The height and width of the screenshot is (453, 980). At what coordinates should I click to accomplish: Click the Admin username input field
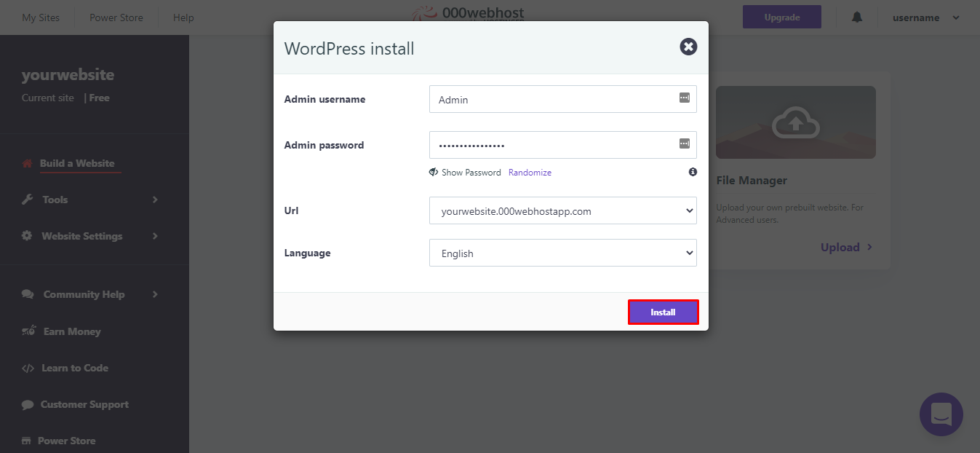(553, 98)
